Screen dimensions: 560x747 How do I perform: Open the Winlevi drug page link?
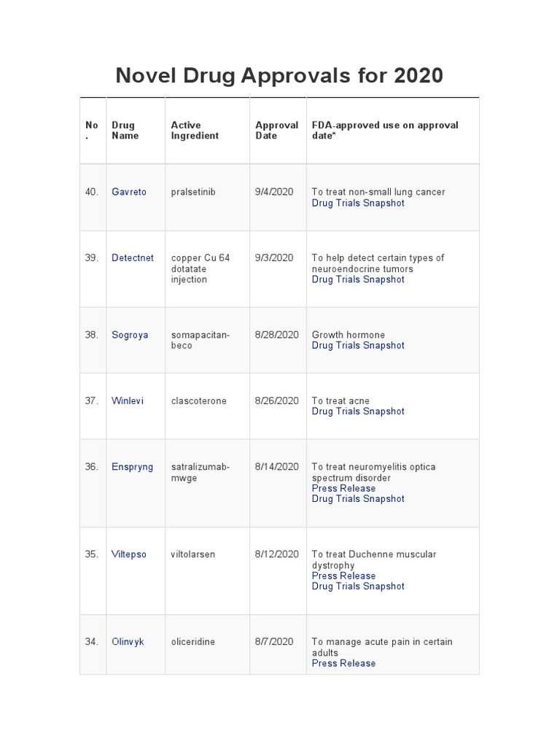128,400
